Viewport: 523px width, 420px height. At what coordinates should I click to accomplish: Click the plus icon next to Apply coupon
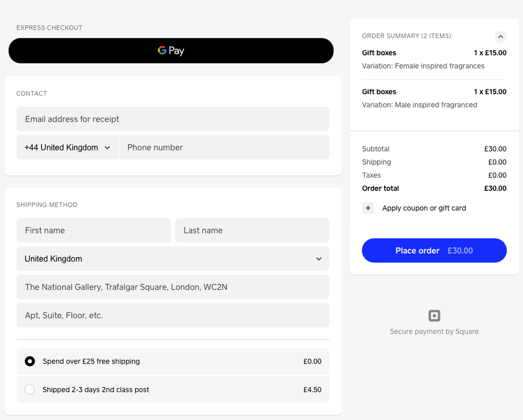(x=368, y=208)
